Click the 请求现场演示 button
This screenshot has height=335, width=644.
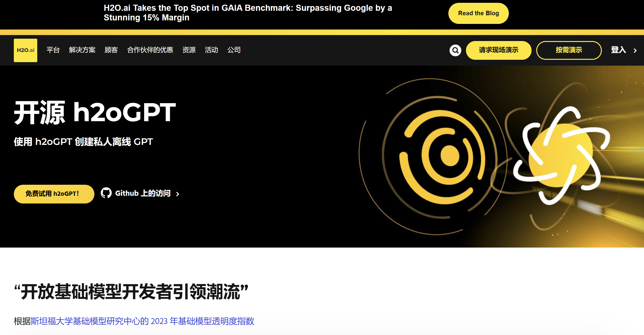(x=499, y=50)
